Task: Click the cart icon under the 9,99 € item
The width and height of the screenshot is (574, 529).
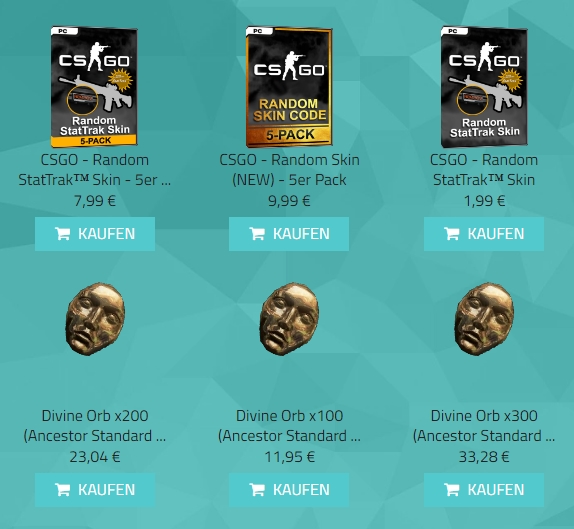Action: 257,234
